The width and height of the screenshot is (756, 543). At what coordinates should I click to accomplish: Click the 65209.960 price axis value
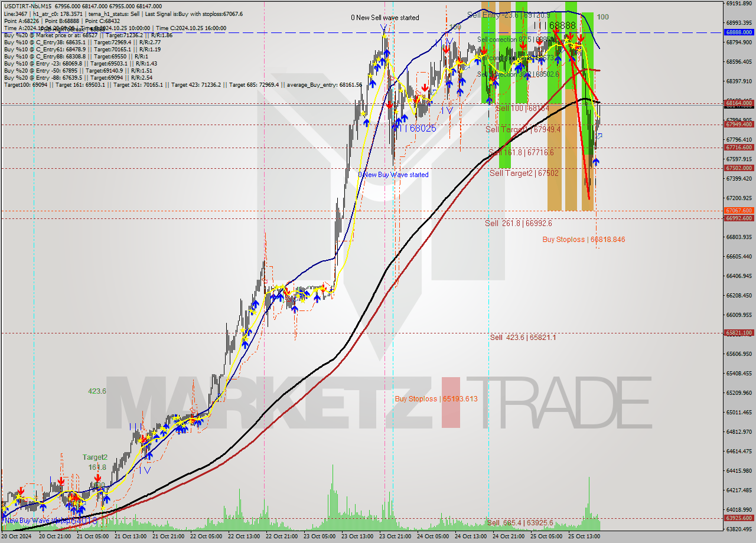point(739,392)
